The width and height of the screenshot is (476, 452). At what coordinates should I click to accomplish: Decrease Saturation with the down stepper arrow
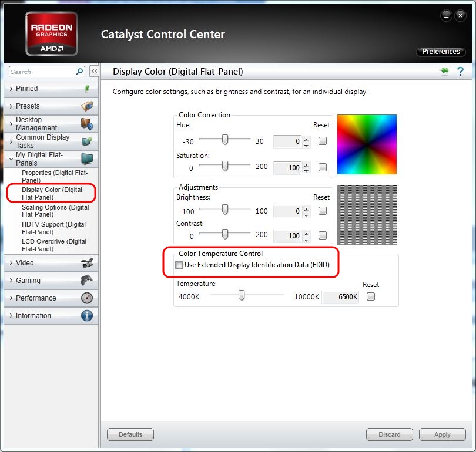pyautogui.click(x=306, y=171)
